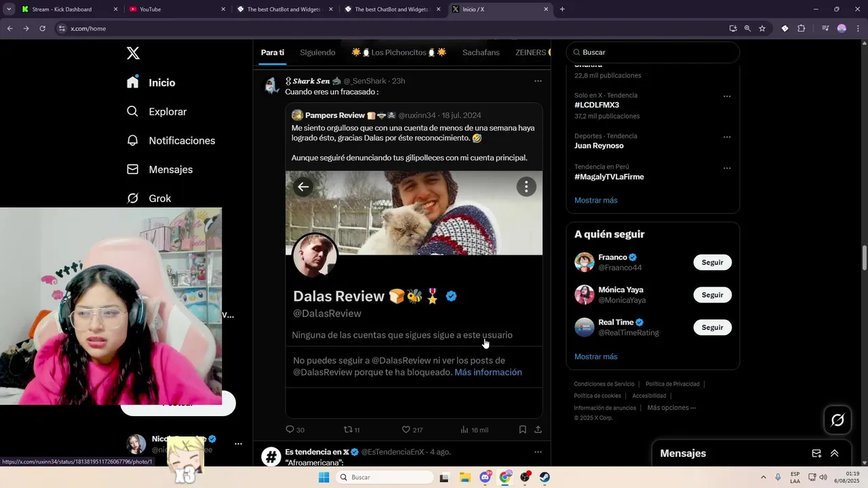Open Shark Sen profile avatar
The height and width of the screenshot is (488, 868).
(272, 86)
